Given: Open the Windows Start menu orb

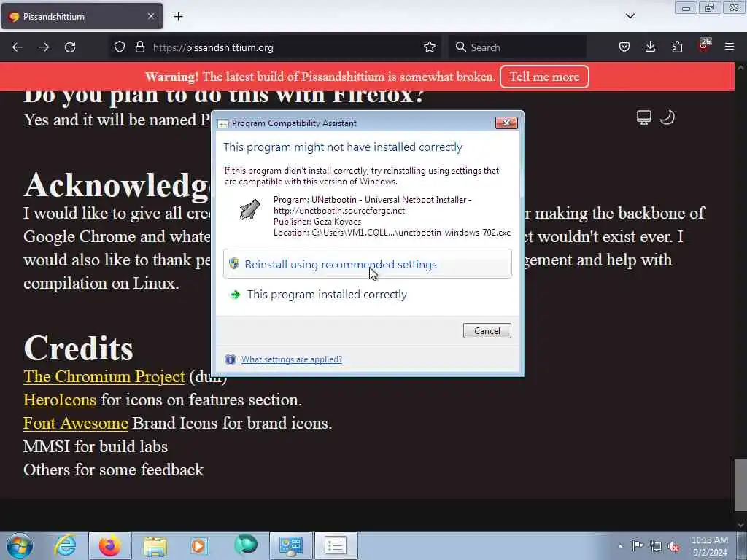Looking at the screenshot, I should click(20, 545).
